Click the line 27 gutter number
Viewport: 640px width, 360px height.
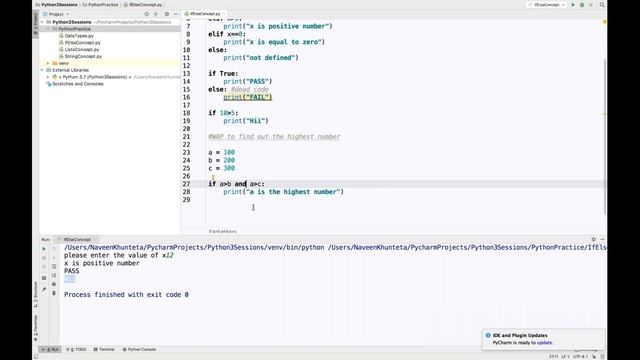(x=187, y=184)
